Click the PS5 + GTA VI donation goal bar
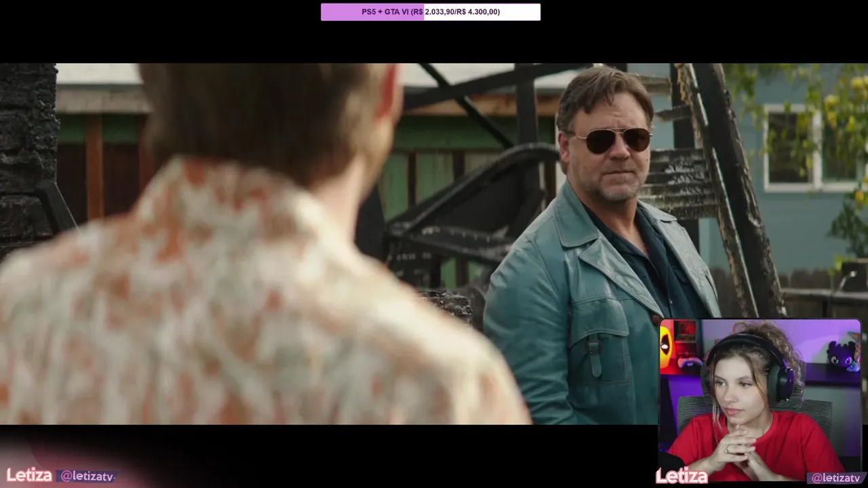Image resolution: width=868 pixels, height=488 pixels. 431,12
